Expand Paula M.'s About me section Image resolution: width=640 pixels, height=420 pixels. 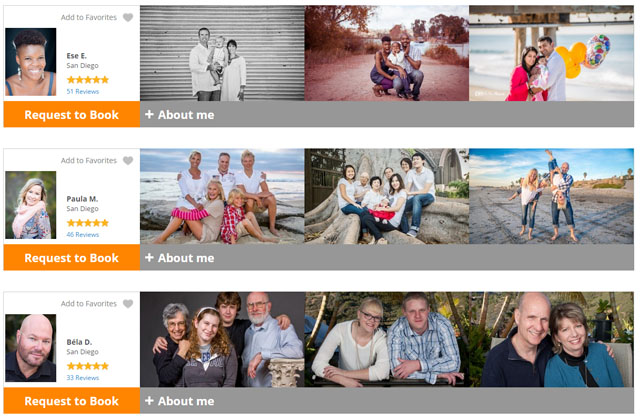(x=180, y=258)
